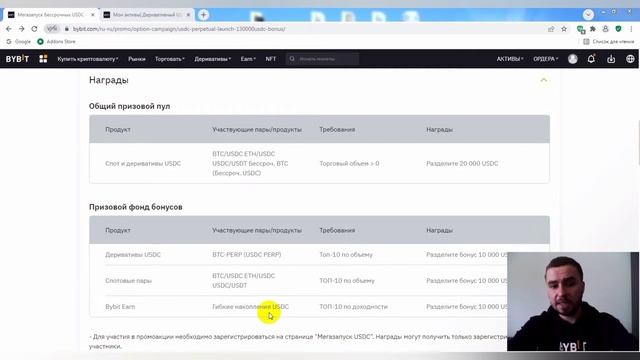Go to Рынки in the navbar
The width and height of the screenshot is (640, 360).
(137, 59)
